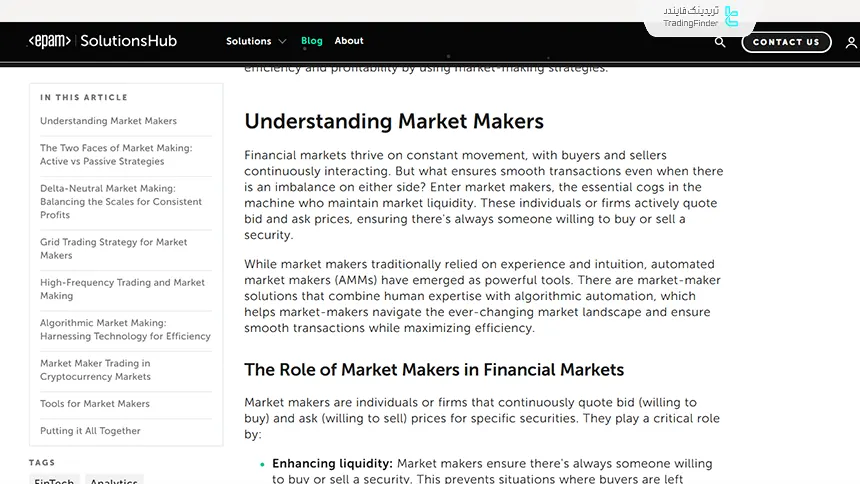Click the TradingFinder logo badge
The height and width of the screenshot is (484, 860).
tap(700, 16)
